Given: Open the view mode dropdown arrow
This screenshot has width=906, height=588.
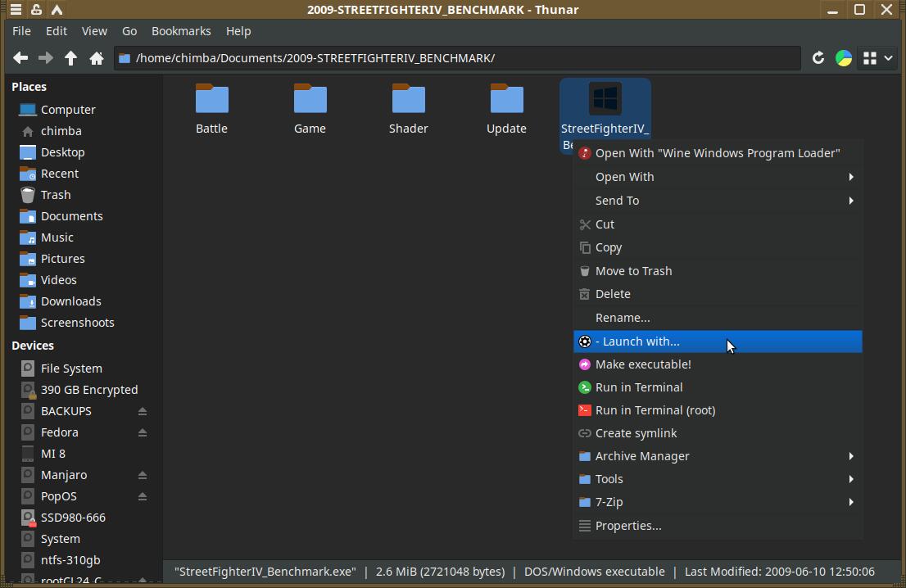Looking at the screenshot, I should point(889,58).
